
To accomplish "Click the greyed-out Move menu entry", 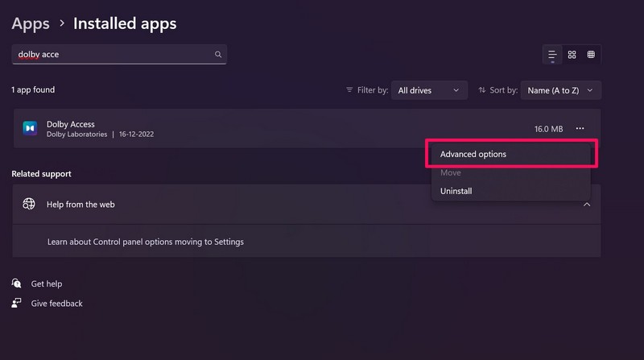I will pos(450,172).
